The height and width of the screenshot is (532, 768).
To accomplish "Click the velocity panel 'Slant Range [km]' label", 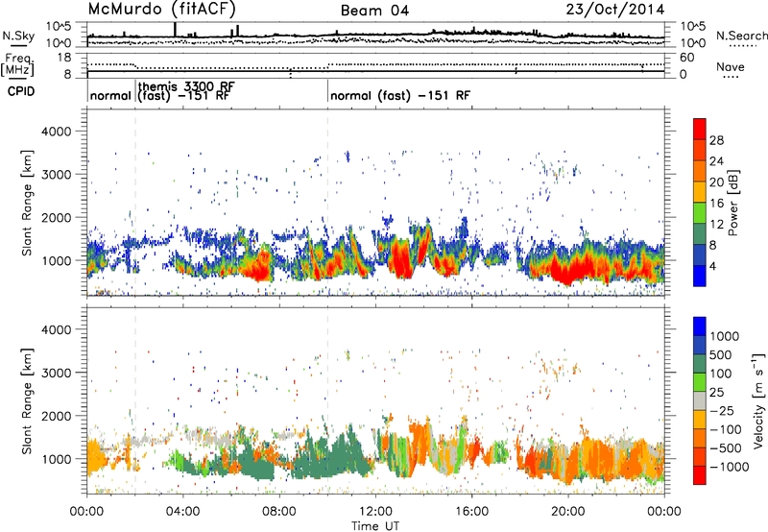I will pyautogui.click(x=28, y=400).
